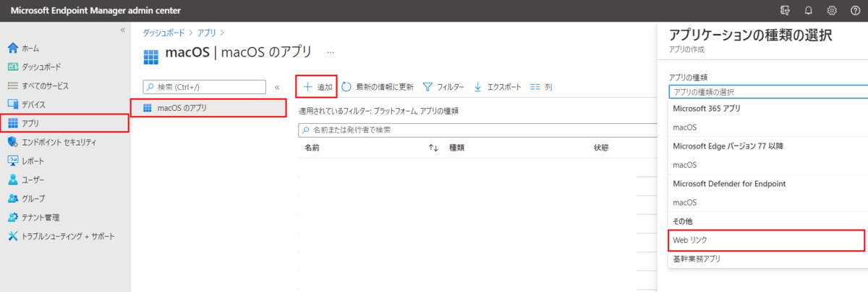Click the 適用されているフィルター text line
Image resolution: width=868 pixels, height=292 pixels.
click(x=378, y=111)
